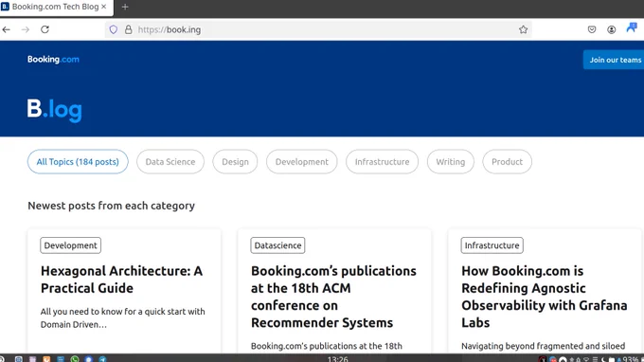644x362 pixels.
Task: Close the Booking.com Tech Blog tab
Action: tap(104, 7)
